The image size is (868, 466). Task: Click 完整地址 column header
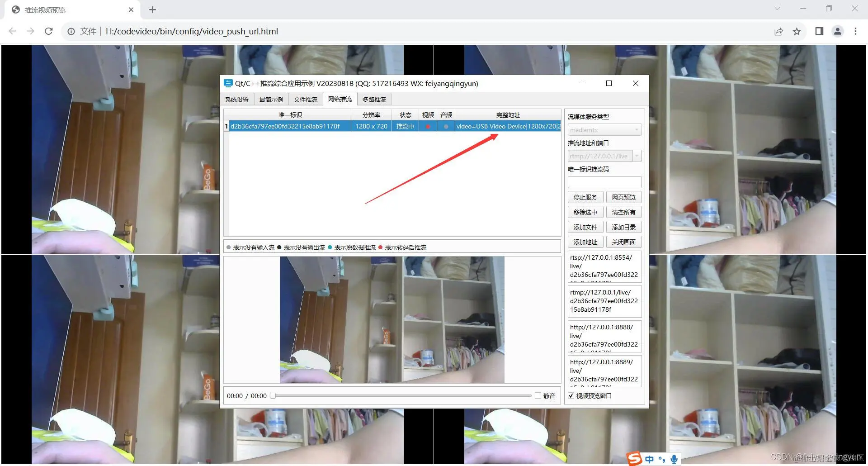coord(508,115)
